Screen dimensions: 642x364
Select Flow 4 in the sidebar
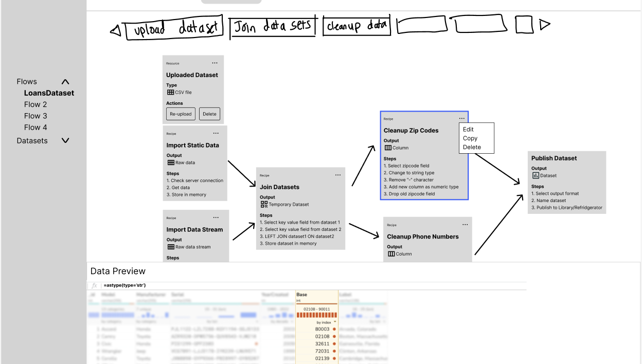[x=35, y=127]
